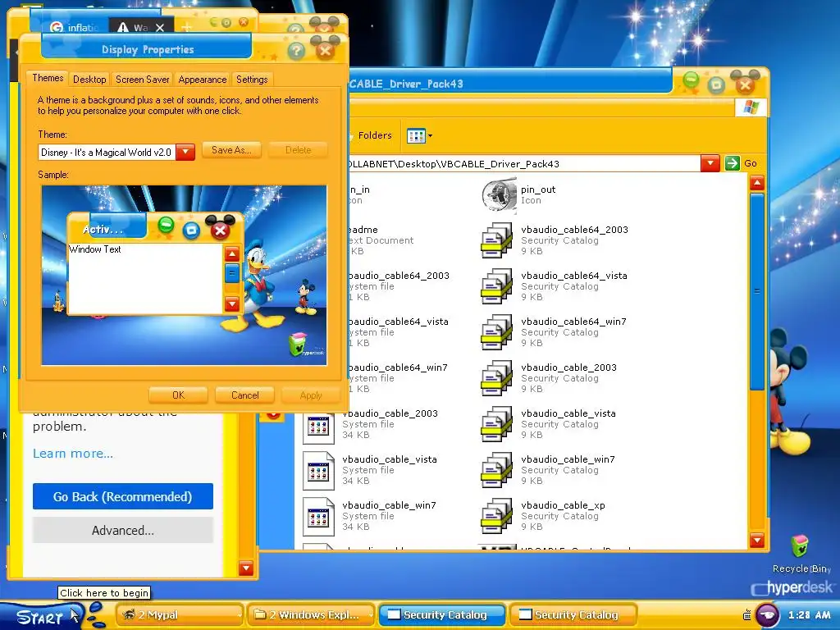The image size is (840, 630).
Task: Select vbaudio_cable_xp Security Catalog icon
Action: click(x=496, y=516)
